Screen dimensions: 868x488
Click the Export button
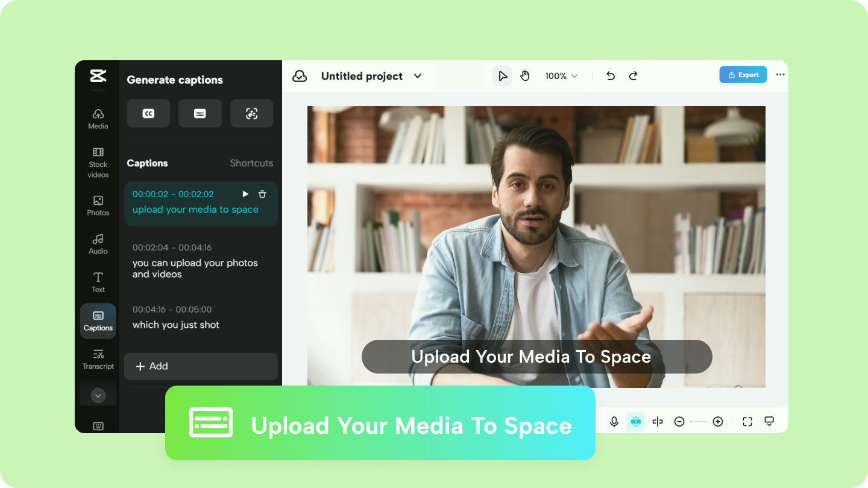[x=743, y=75]
